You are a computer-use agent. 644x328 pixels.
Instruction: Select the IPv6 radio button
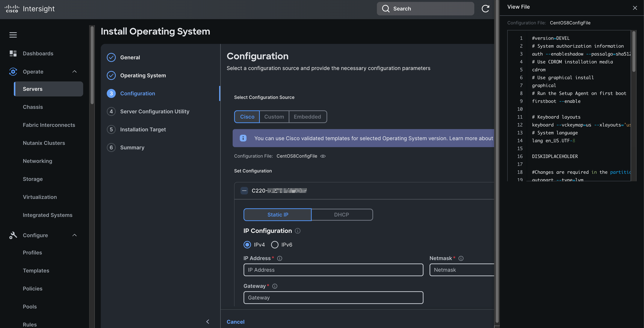click(x=274, y=245)
